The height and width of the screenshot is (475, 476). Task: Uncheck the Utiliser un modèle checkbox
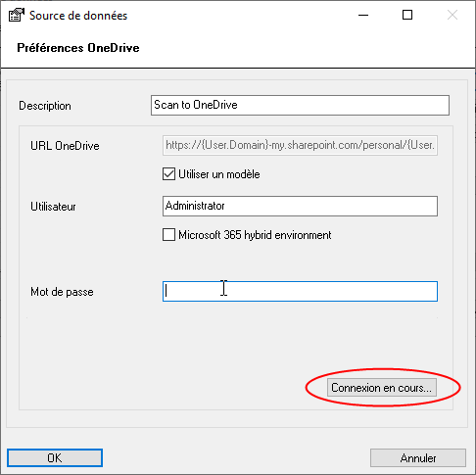click(168, 174)
